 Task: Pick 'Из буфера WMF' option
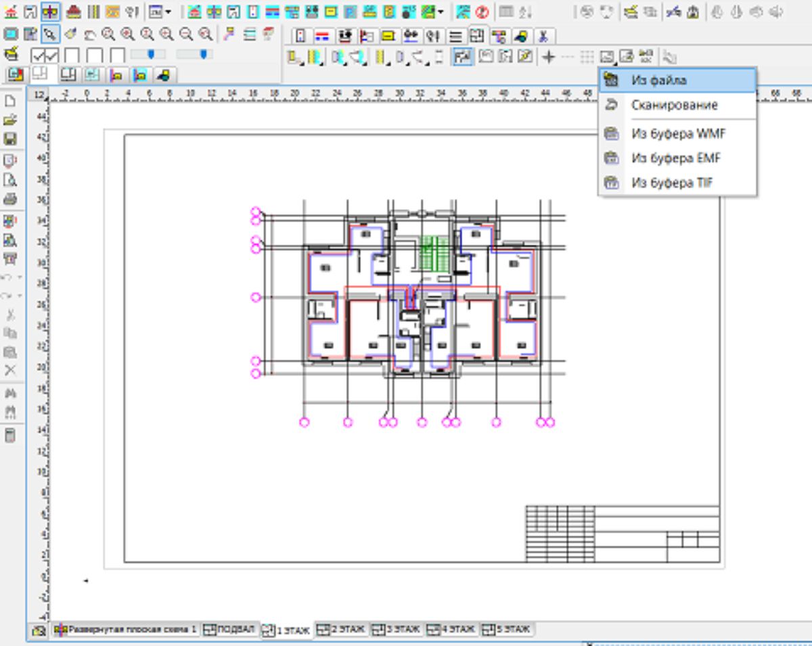(x=677, y=134)
